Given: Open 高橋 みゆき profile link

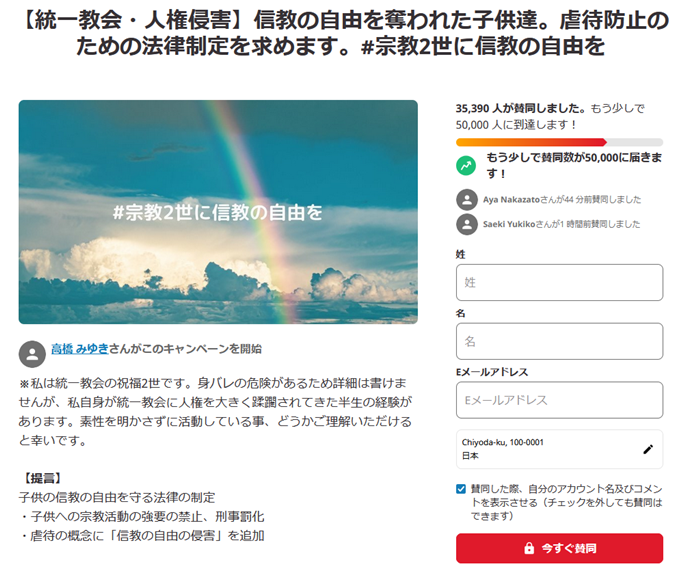Looking at the screenshot, I should pos(80,349).
